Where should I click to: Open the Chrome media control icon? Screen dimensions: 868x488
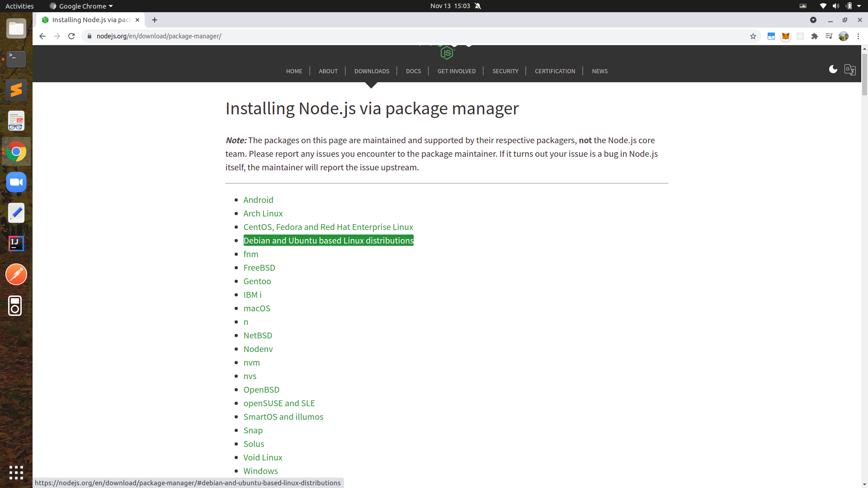click(x=829, y=36)
